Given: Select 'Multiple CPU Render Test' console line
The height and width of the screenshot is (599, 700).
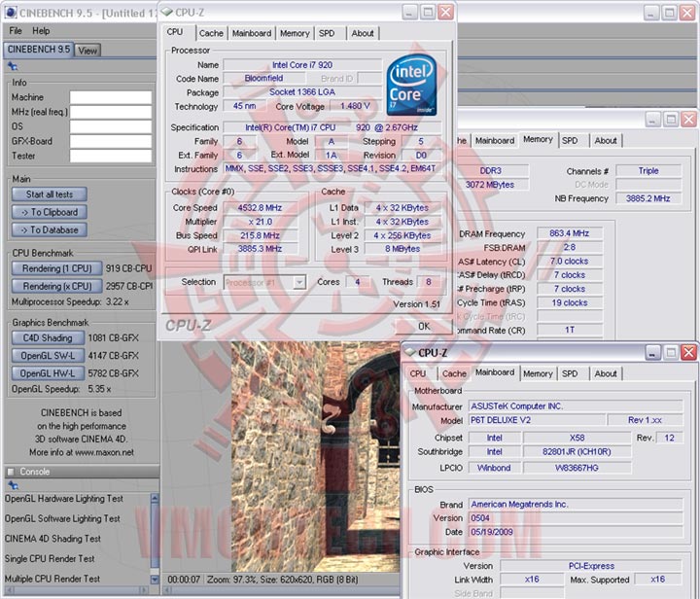Looking at the screenshot, I should (52, 579).
